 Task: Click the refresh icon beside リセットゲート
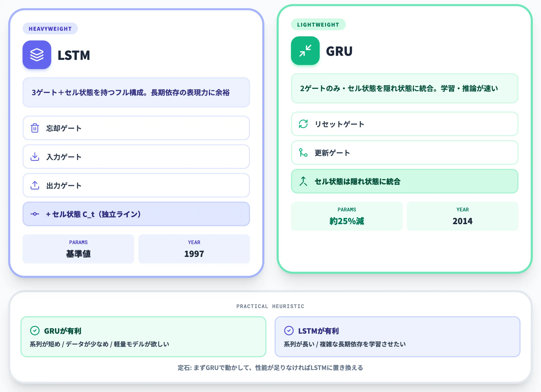coord(303,124)
